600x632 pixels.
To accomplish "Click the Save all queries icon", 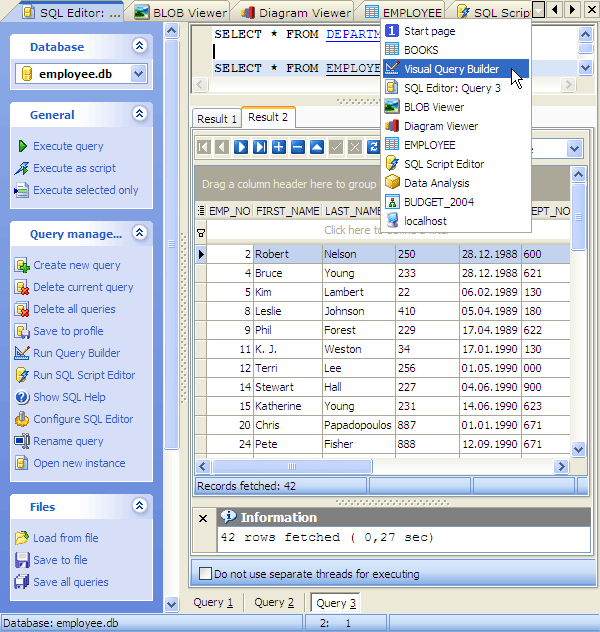I will tap(22, 582).
